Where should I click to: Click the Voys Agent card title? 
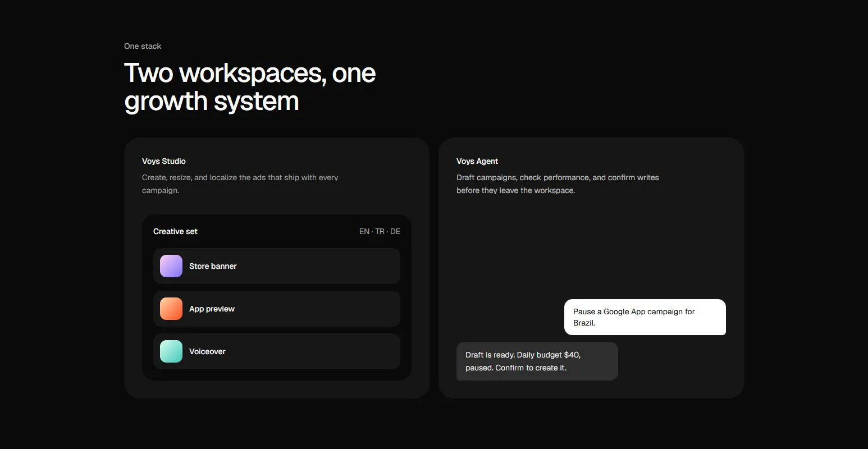coord(477,161)
